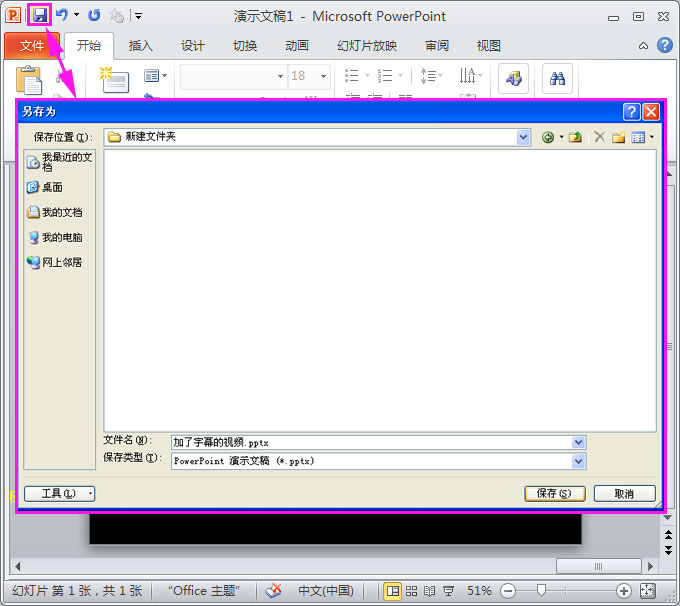
Task: Click the Create New Folder icon
Action: click(619, 138)
